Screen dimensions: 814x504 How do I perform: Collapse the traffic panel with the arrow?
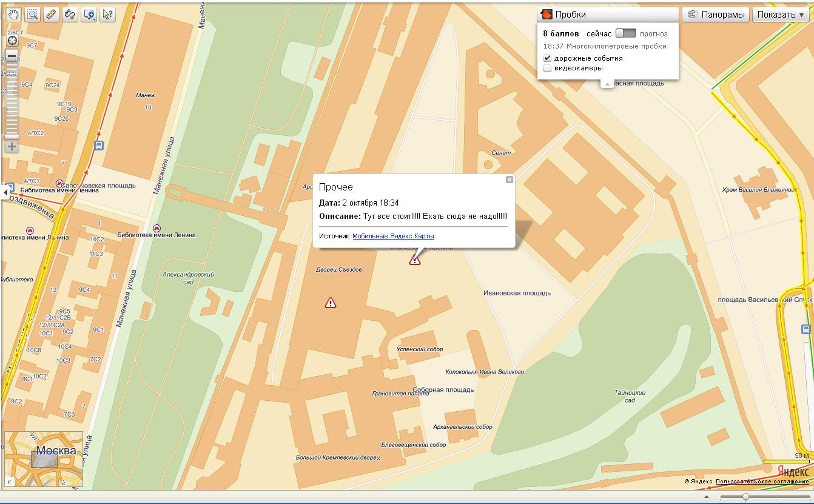tap(607, 84)
